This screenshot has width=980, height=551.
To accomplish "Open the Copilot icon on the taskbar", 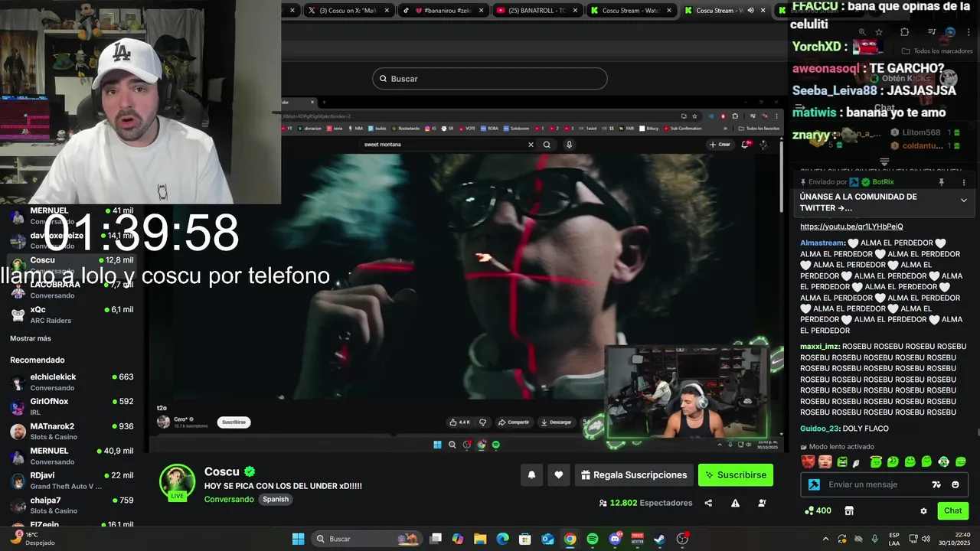I will click(458, 539).
